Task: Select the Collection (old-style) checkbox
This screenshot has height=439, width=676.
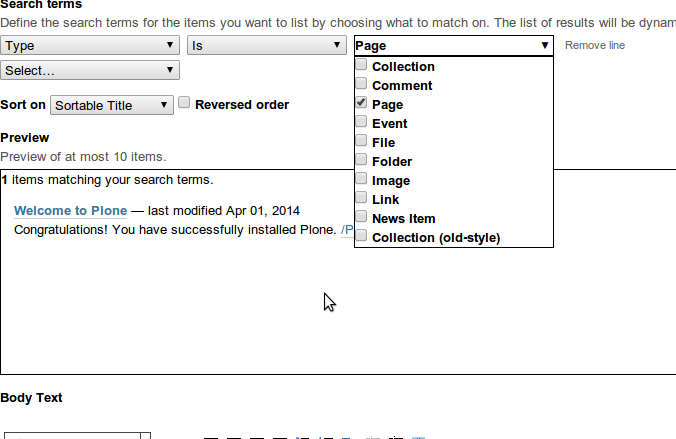Action: [x=361, y=237]
